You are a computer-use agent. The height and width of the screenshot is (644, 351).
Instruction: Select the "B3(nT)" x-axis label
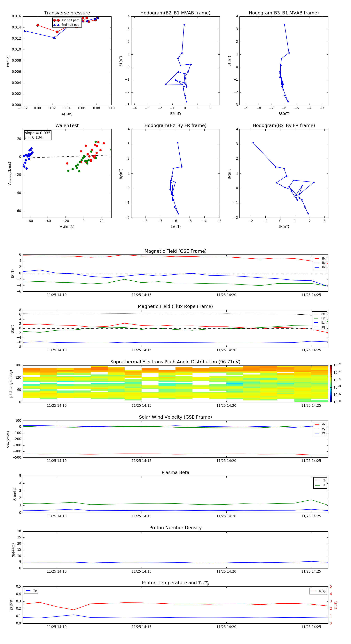(284, 114)
